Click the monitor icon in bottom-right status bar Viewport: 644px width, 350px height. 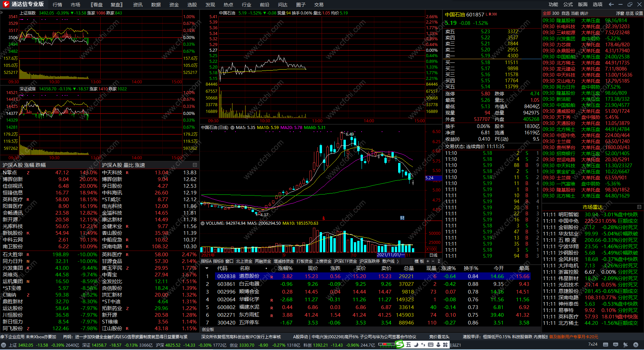[615, 345]
